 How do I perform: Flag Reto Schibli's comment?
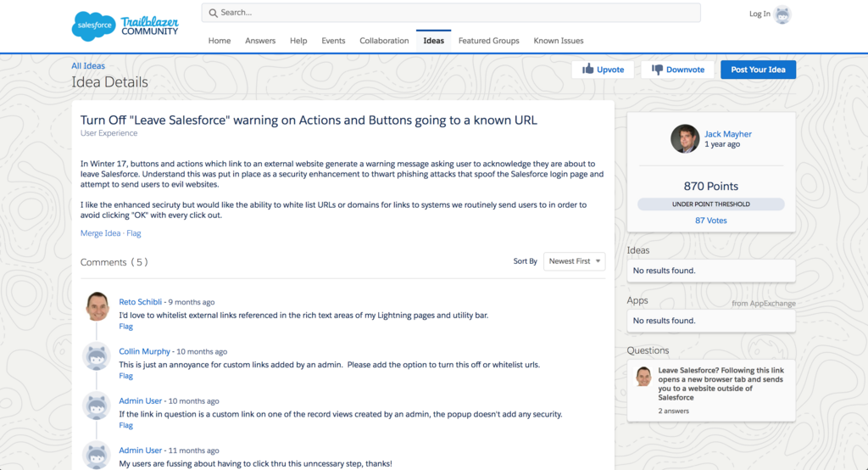(125, 327)
